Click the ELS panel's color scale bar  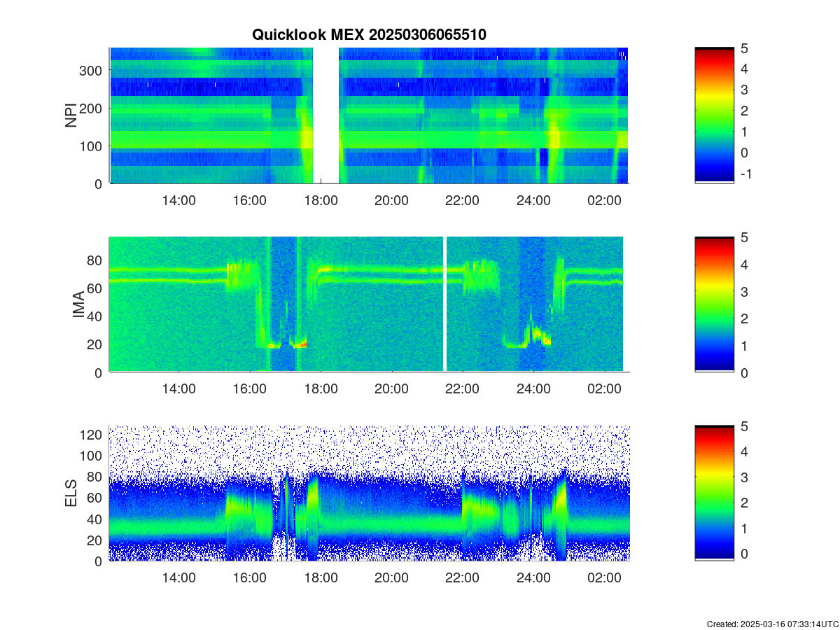pyautogui.click(x=714, y=493)
